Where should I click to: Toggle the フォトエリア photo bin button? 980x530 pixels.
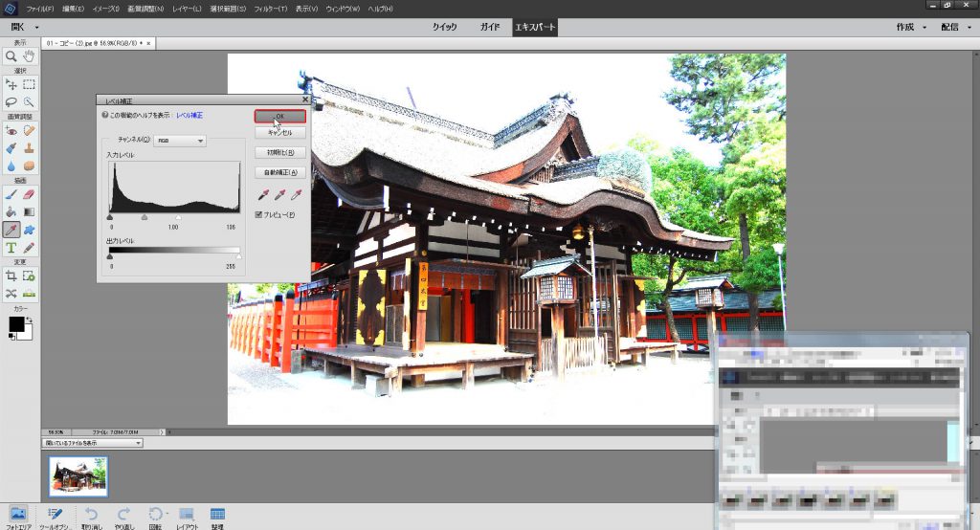click(18, 516)
